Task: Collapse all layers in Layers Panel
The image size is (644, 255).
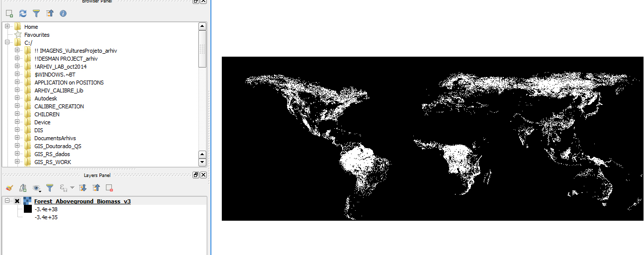Action: tap(96, 188)
